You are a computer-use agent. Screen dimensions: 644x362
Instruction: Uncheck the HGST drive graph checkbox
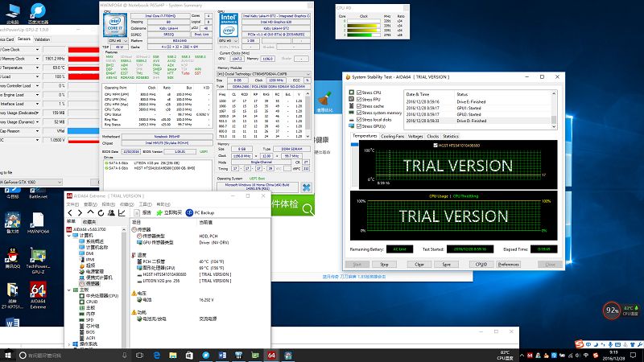pyautogui.click(x=436, y=145)
